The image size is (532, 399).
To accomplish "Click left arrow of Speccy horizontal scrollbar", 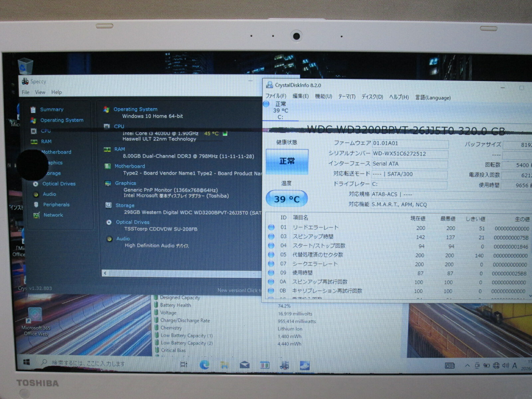I will click(105, 273).
